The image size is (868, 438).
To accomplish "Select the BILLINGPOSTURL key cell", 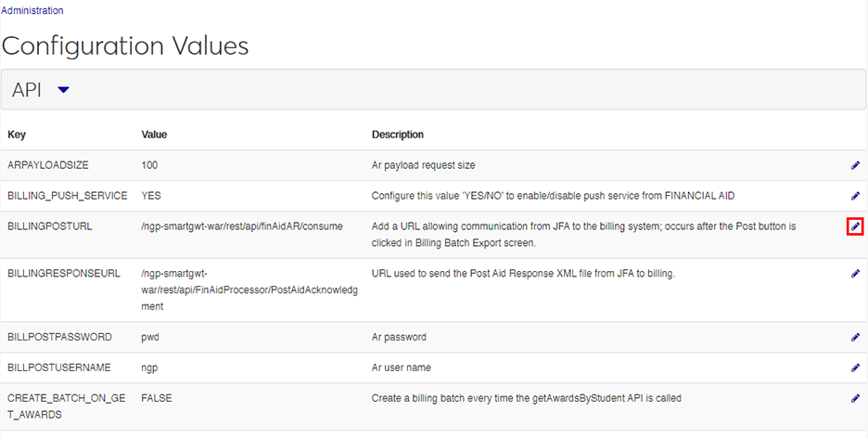I will coord(49,225).
